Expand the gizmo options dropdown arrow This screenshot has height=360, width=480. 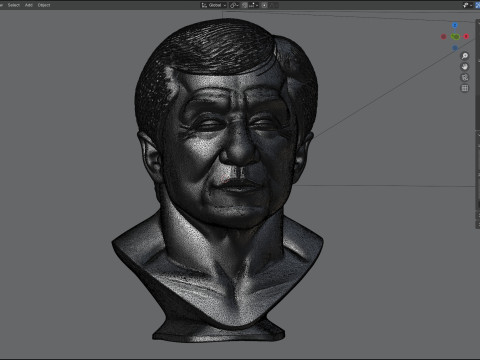click(x=471, y=5)
